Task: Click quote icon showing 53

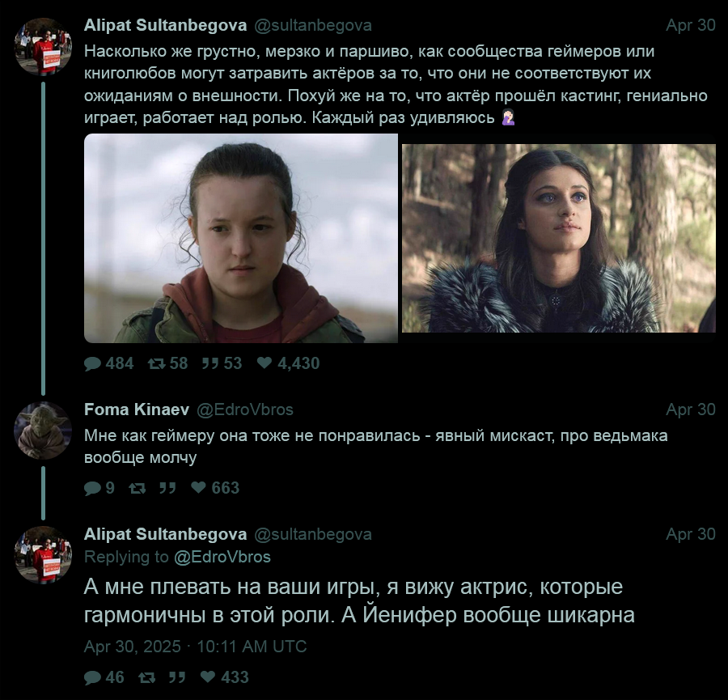Action: (x=210, y=363)
